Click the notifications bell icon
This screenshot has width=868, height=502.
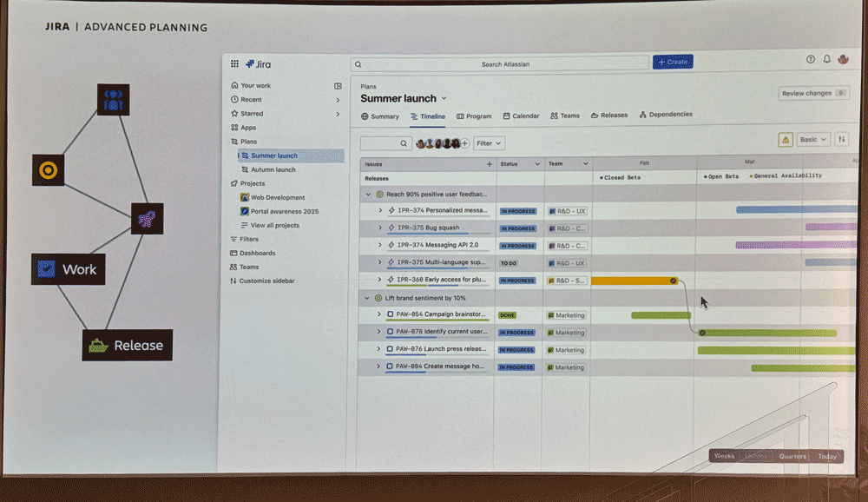click(826, 59)
